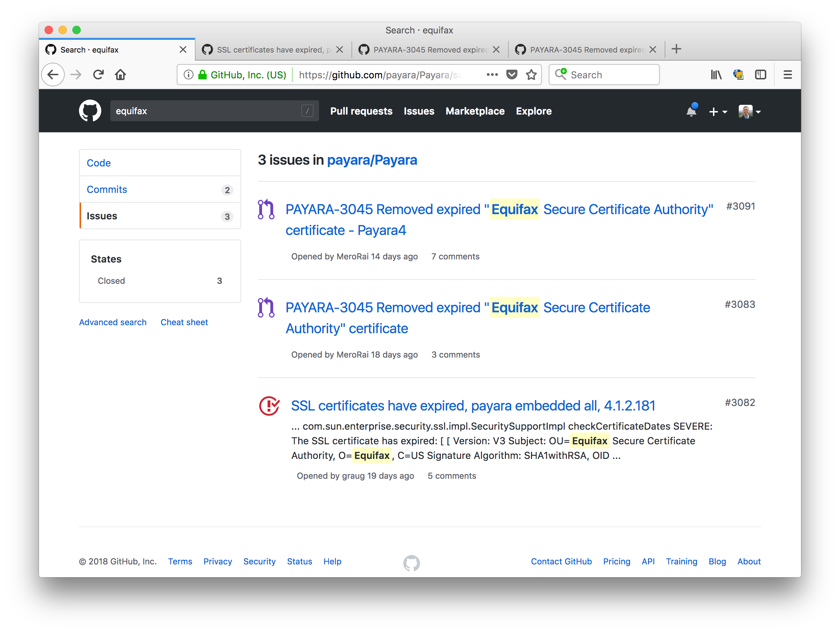The width and height of the screenshot is (840, 633).
Task: Focus the GitHub search field containing equifax
Action: [215, 111]
